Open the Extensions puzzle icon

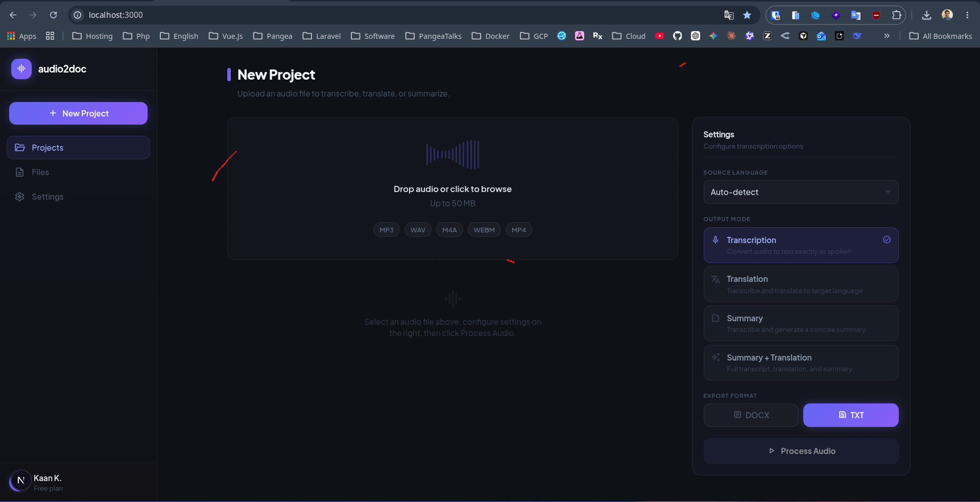point(896,15)
